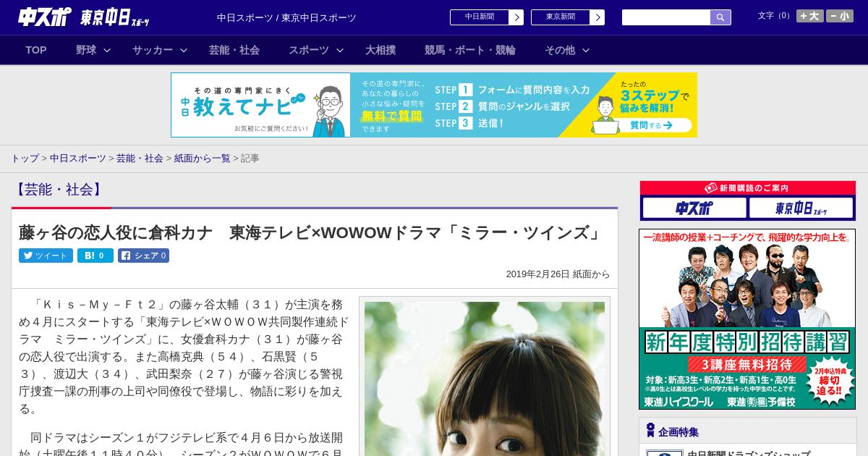
Task: Open the 野球 navigation item
Action: (x=86, y=50)
